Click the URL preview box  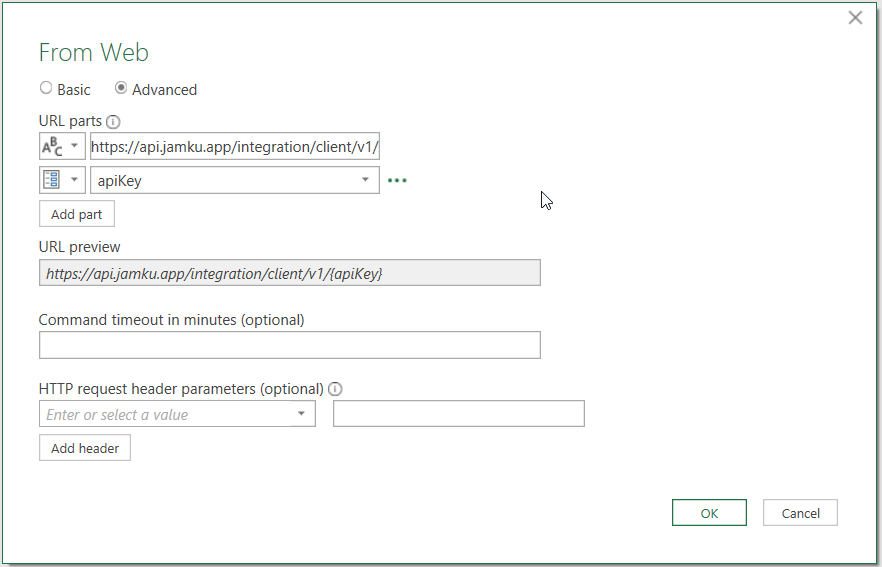(289, 273)
